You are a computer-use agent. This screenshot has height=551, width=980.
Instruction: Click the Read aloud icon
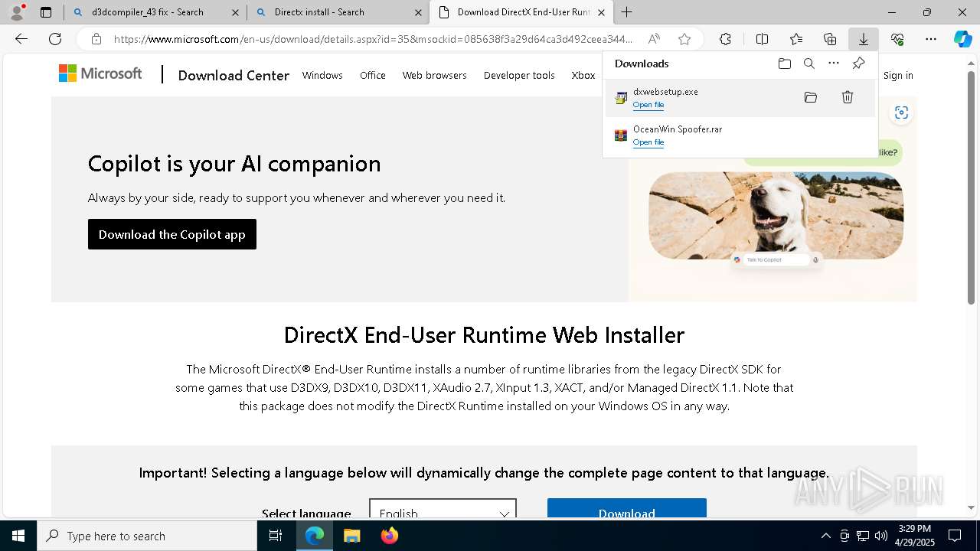[654, 39]
